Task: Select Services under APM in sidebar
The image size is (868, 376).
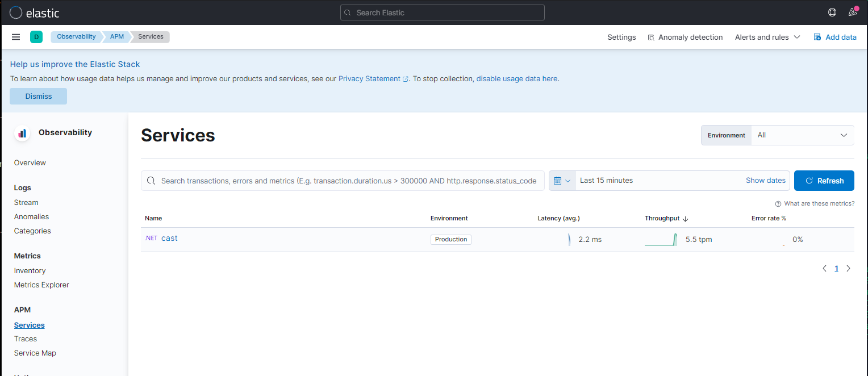Action: tap(30, 325)
